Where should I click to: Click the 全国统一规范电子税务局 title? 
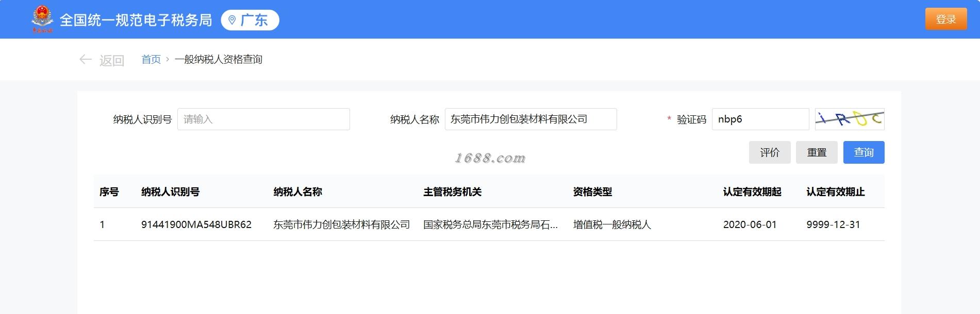coord(136,20)
